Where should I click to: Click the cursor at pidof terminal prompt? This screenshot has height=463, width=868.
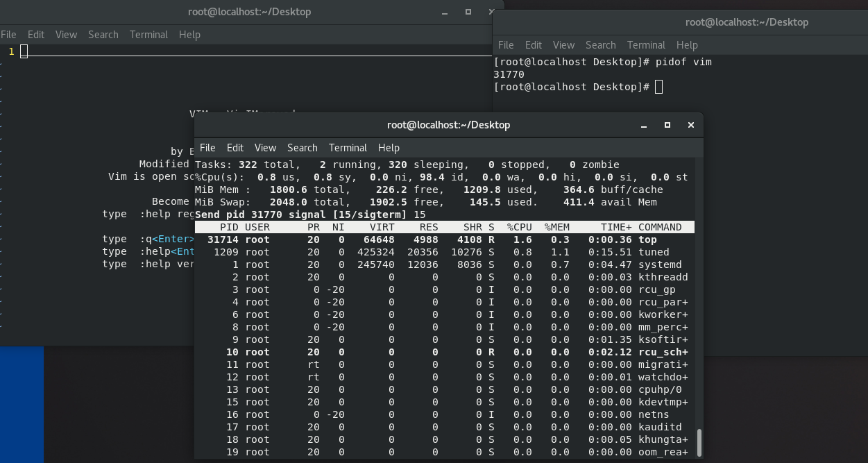pos(658,87)
